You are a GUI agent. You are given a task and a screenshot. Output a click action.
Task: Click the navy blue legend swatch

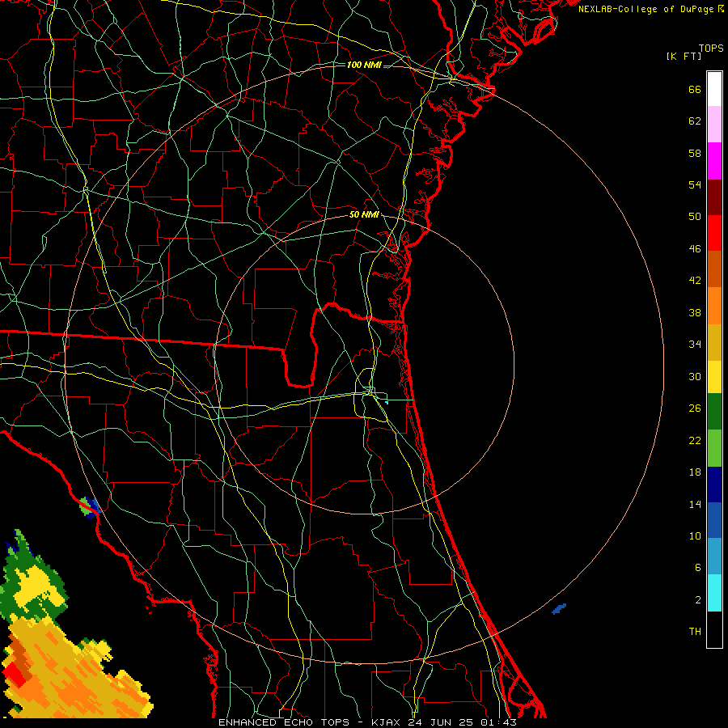tap(714, 485)
